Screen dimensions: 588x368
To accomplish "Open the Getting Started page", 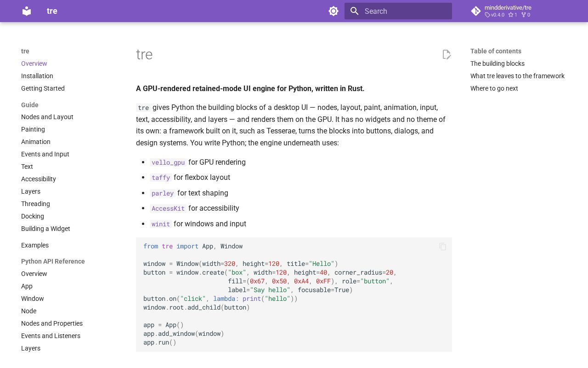I will (43, 88).
